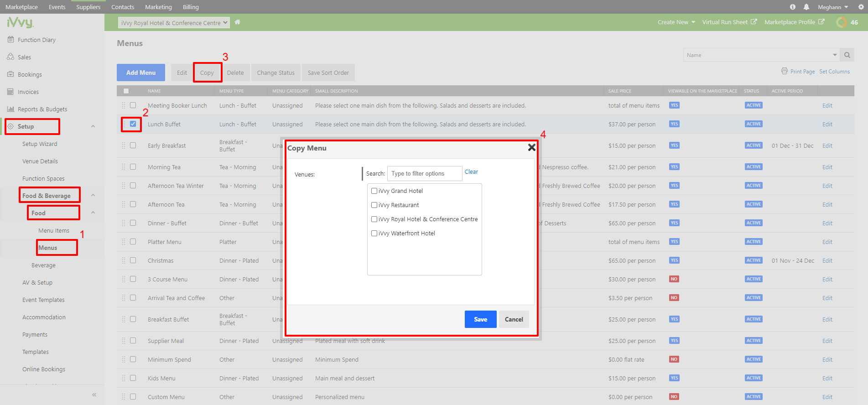Open the Suppliers top menu

[x=88, y=7]
